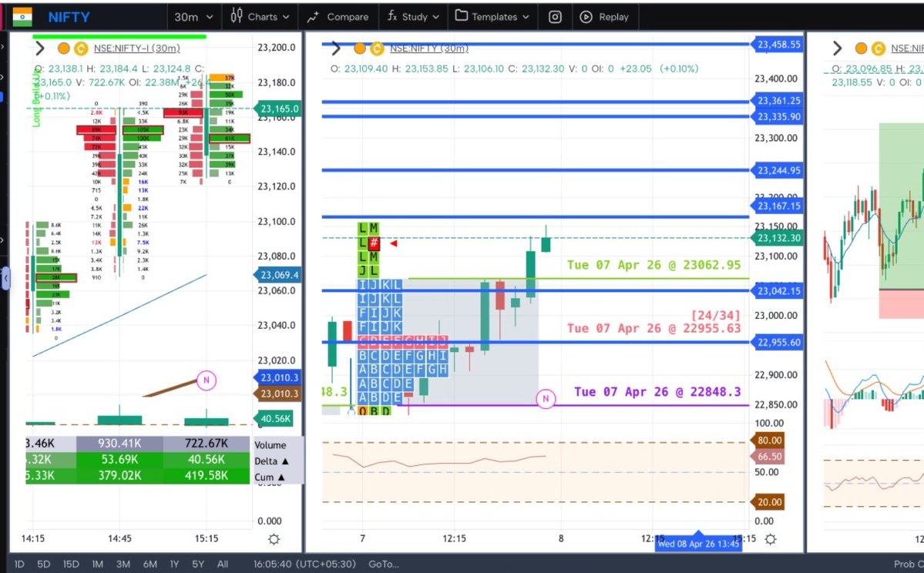Click the 23,165.0 price tag on NIFTY-I
924x573 pixels.
pos(278,109)
